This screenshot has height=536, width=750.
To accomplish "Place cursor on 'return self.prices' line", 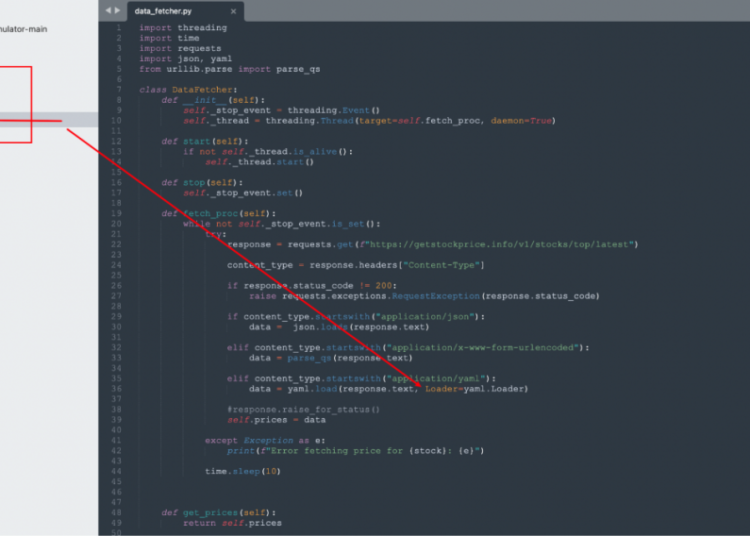I will pyautogui.click(x=232, y=522).
